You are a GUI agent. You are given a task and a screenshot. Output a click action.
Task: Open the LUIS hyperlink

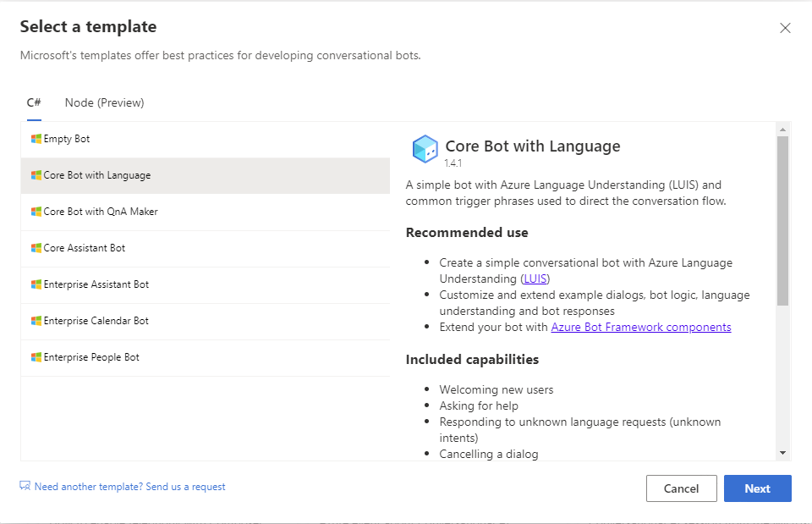(x=535, y=279)
